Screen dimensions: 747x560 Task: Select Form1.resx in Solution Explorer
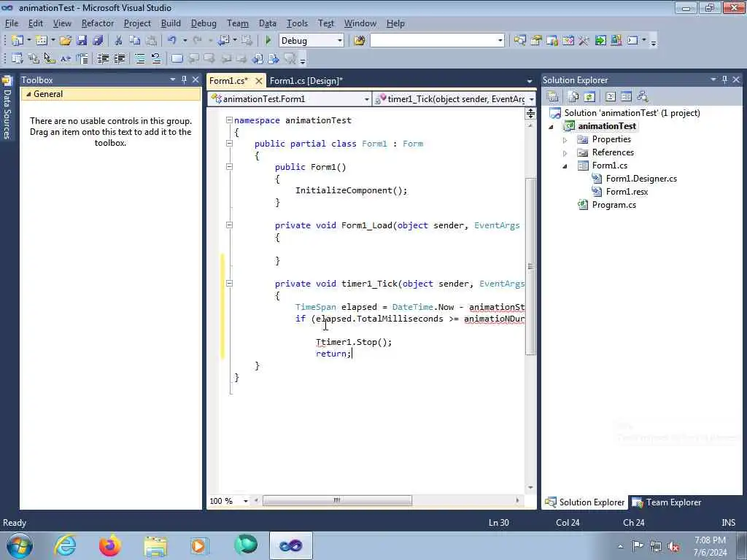point(627,192)
